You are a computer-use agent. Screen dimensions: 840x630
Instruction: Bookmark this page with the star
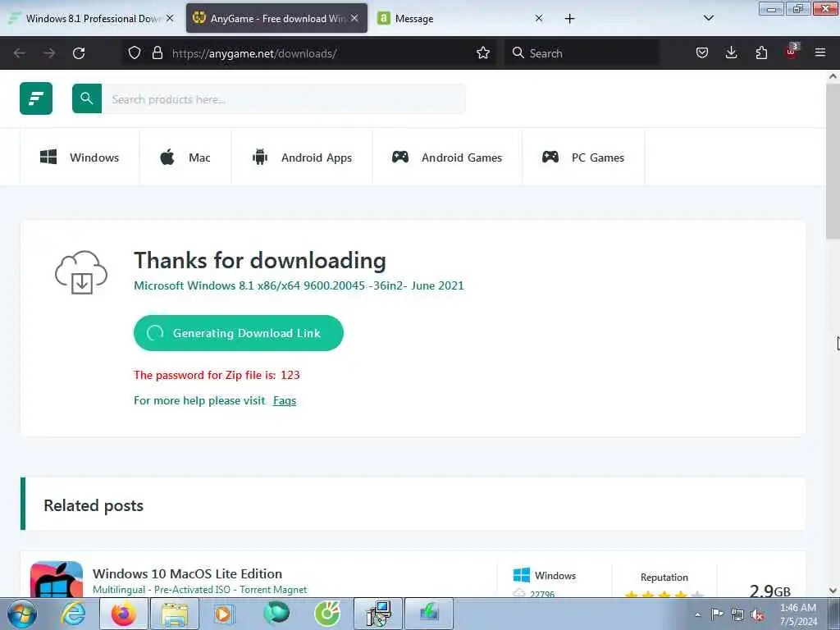pos(483,52)
